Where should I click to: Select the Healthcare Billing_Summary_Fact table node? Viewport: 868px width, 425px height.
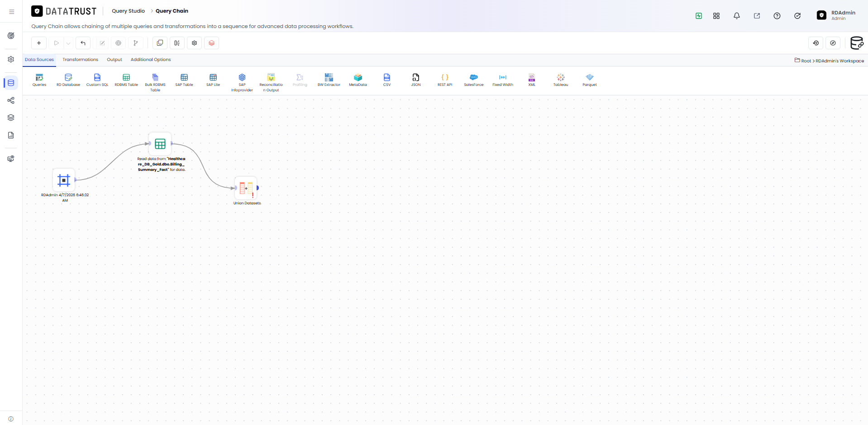tap(160, 144)
